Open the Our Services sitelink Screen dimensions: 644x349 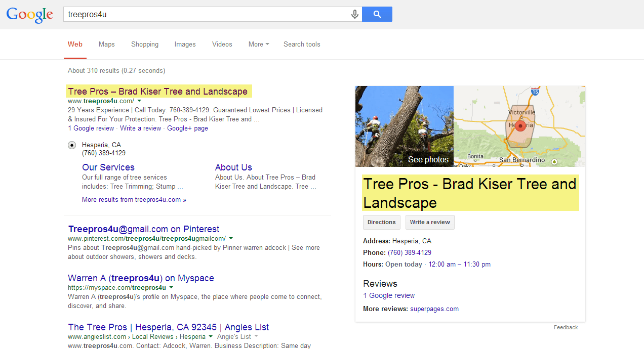point(108,167)
